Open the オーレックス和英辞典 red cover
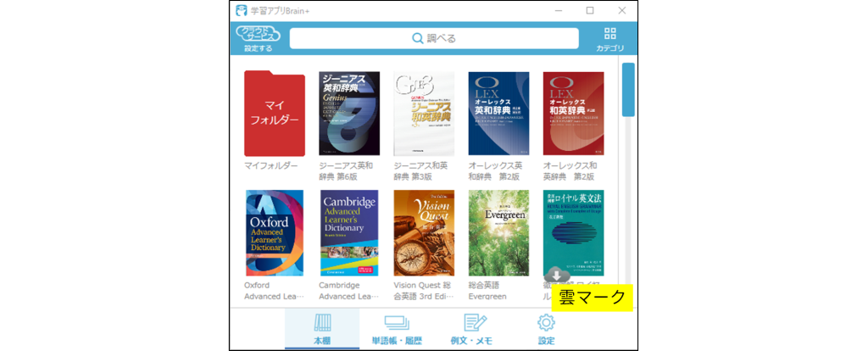 point(574,114)
